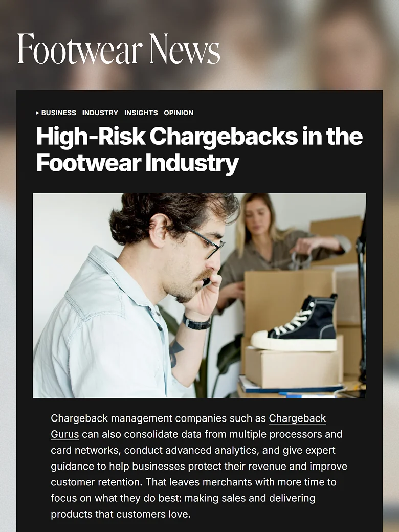This screenshot has width=399, height=532.
Task: Click the underlined word Gurus
Action: [65, 434]
